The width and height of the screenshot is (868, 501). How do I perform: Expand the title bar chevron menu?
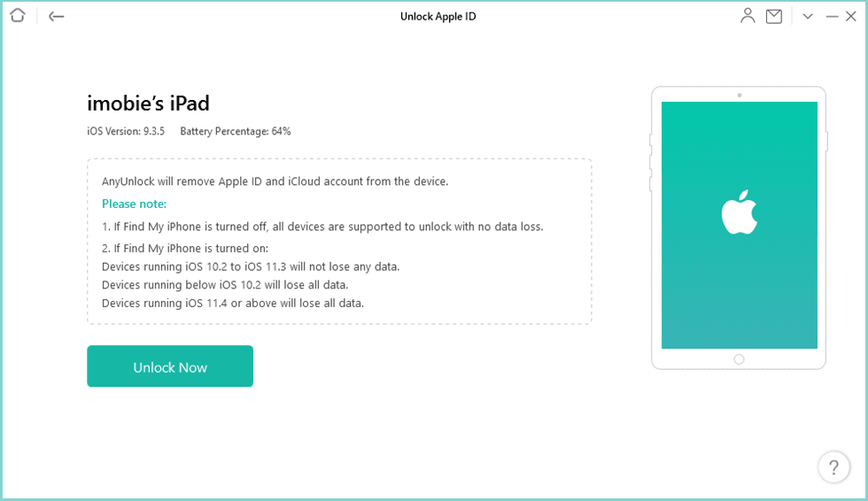(x=808, y=16)
